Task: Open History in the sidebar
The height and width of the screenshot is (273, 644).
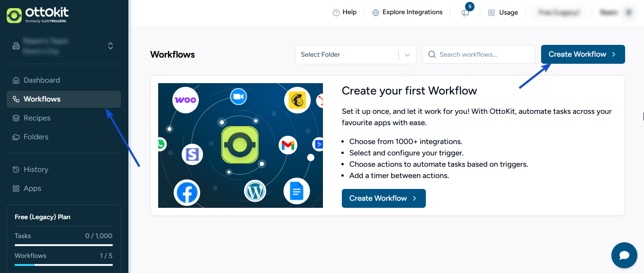Action: tap(64, 170)
